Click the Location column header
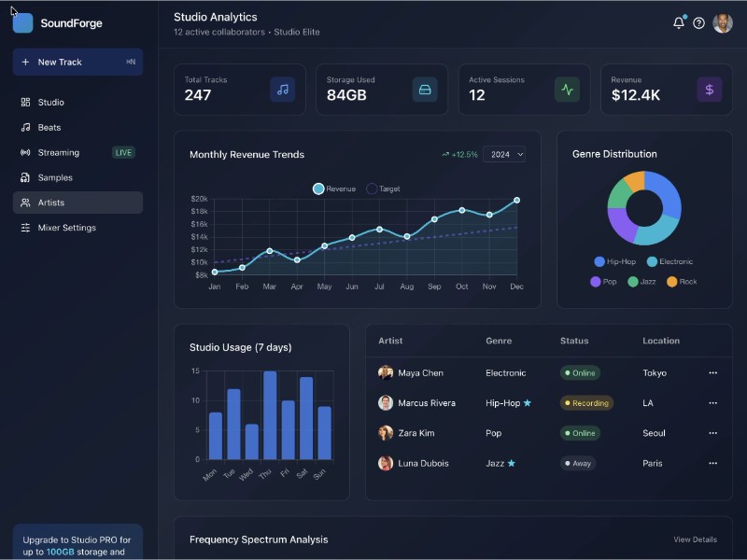This screenshot has height=560, width=747. click(x=661, y=341)
